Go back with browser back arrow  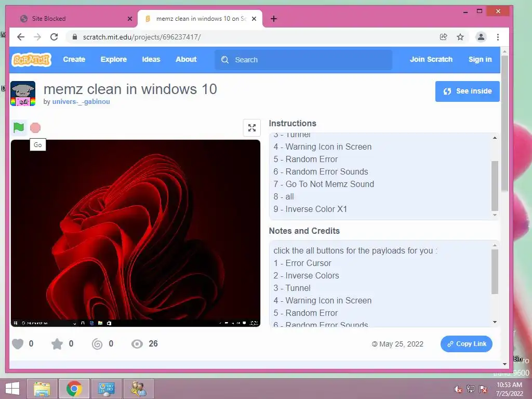click(21, 37)
